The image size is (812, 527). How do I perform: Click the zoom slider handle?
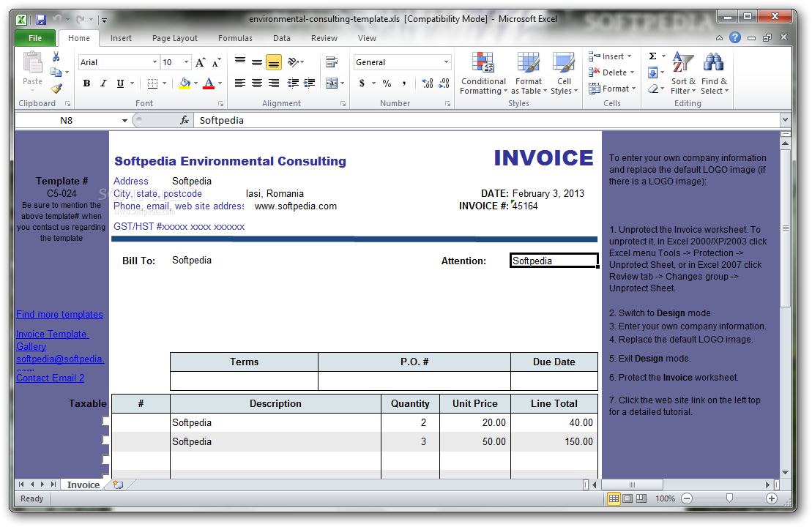[729, 498]
